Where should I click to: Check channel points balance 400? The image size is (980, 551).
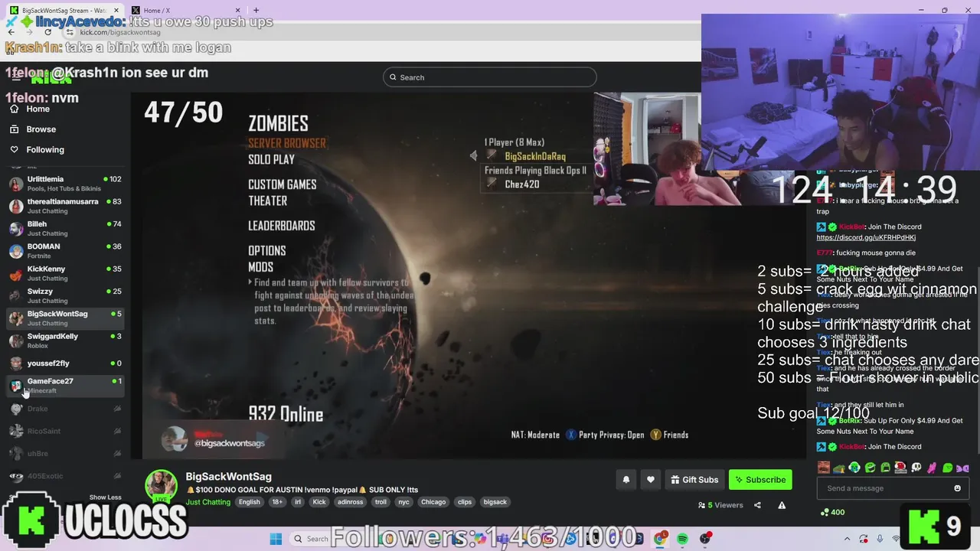point(832,512)
